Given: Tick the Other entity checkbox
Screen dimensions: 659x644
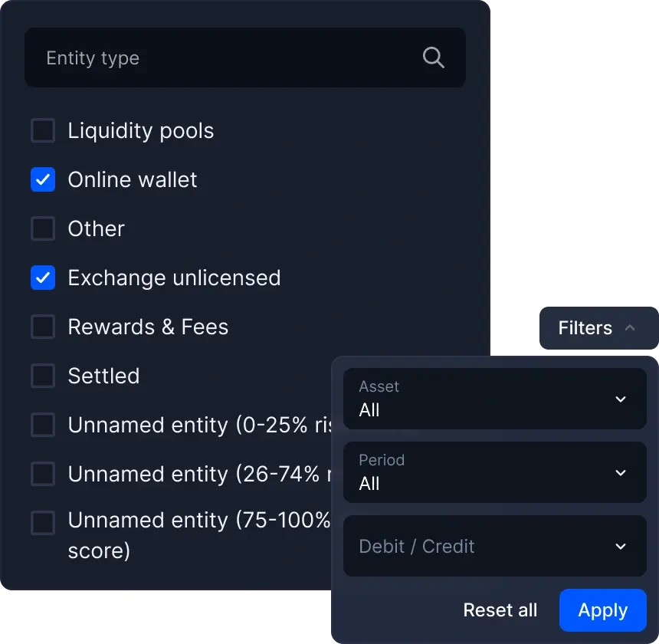Looking at the screenshot, I should (43, 228).
